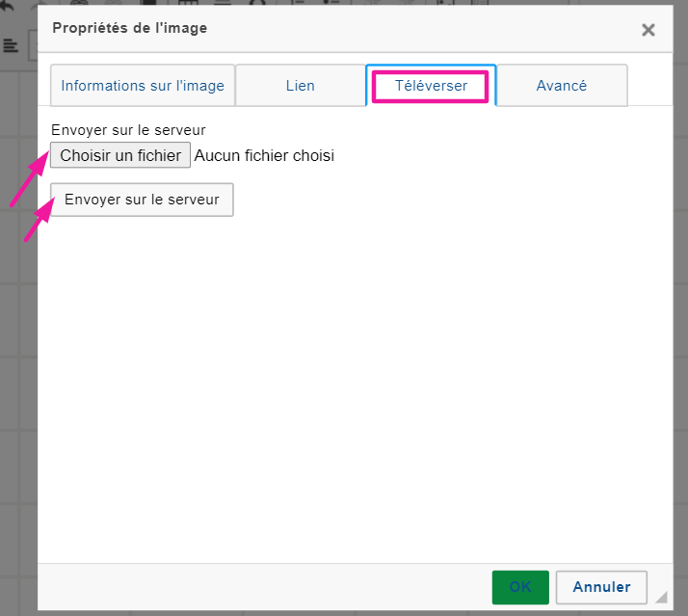The width and height of the screenshot is (688, 616).
Task: Click the dialog resize handle corner
Action: click(x=661, y=597)
